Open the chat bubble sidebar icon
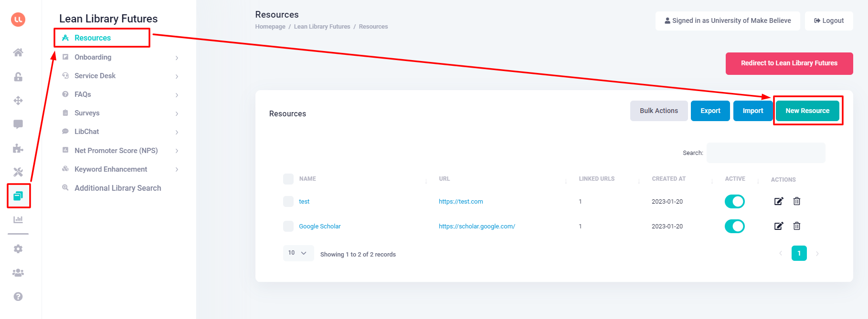The height and width of the screenshot is (319, 868). coord(18,124)
